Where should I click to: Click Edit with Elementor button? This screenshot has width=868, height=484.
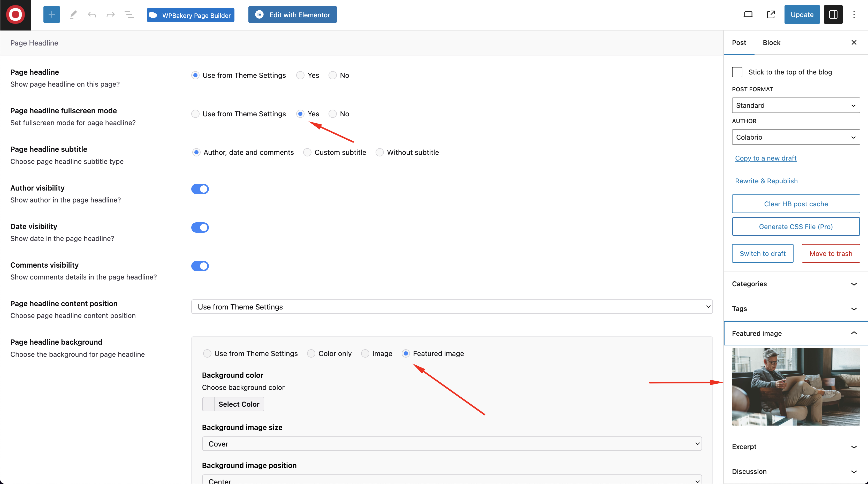click(293, 14)
